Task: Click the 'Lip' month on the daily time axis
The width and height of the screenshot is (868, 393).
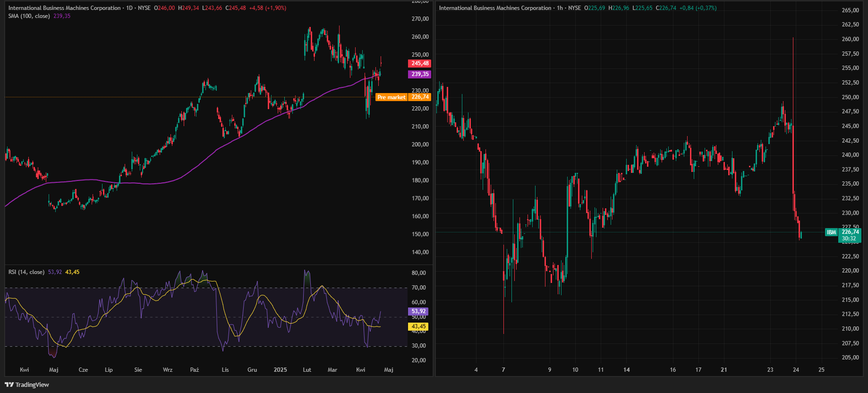Action: click(109, 370)
